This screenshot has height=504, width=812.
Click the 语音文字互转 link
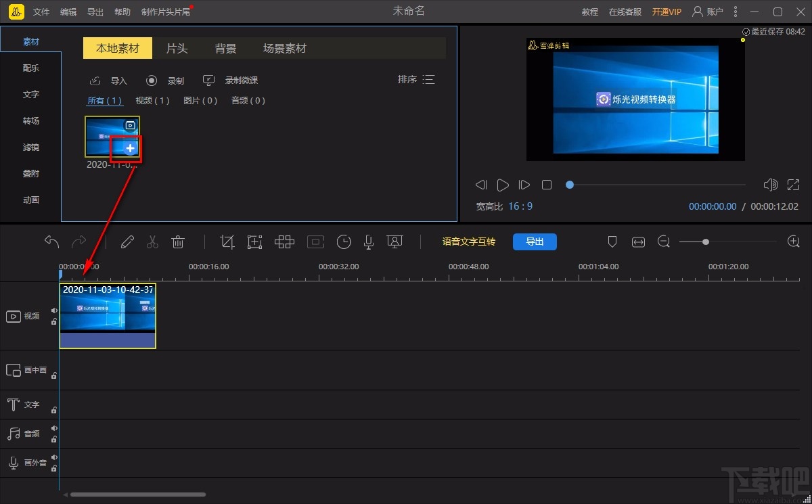click(468, 242)
